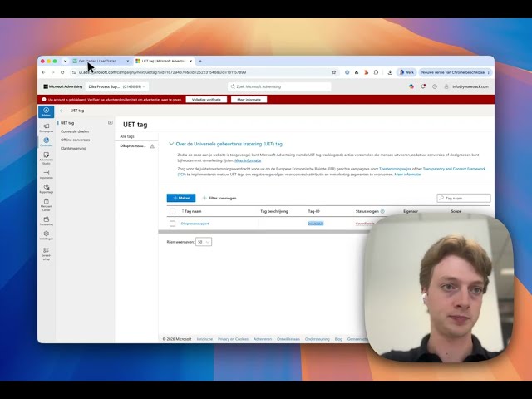Open the Copilot icon in Advertising header
This screenshot has height=399, width=532.
tap(411, 86)
